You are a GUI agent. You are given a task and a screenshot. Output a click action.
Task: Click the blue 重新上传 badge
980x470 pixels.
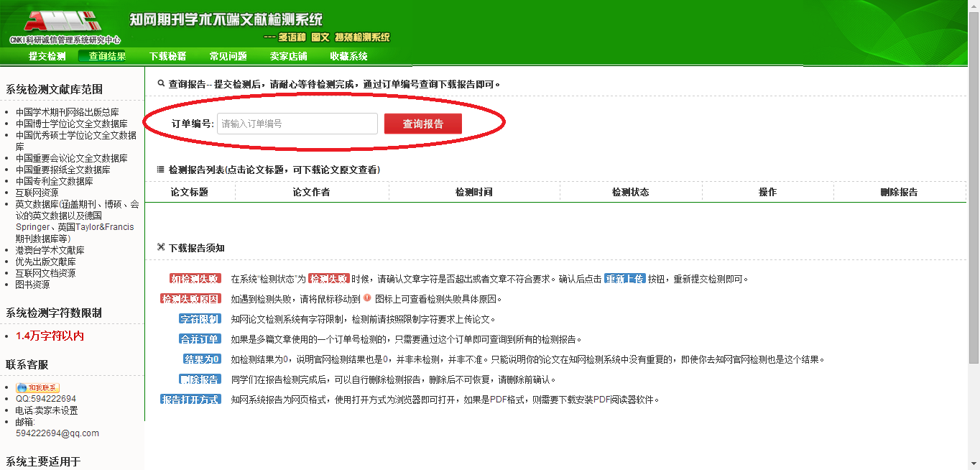(x=624, y=279)
